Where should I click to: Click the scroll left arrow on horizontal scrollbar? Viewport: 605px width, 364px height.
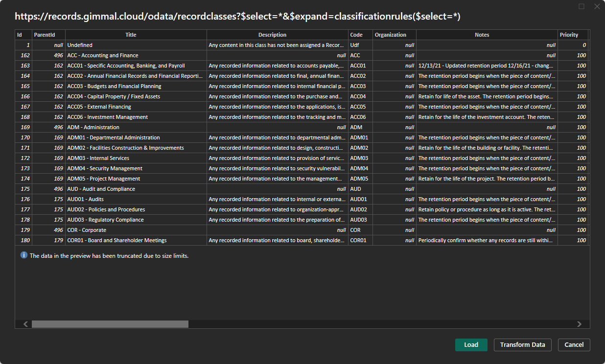pos(26,324)
